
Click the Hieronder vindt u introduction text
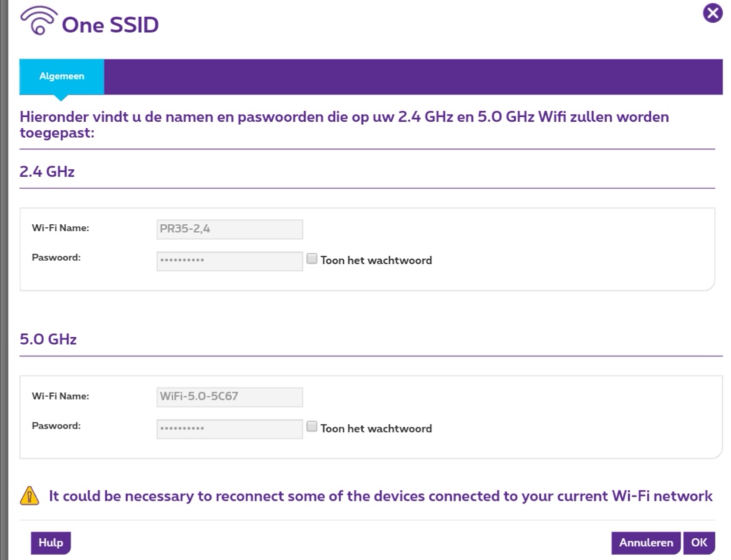coord(344,124)
